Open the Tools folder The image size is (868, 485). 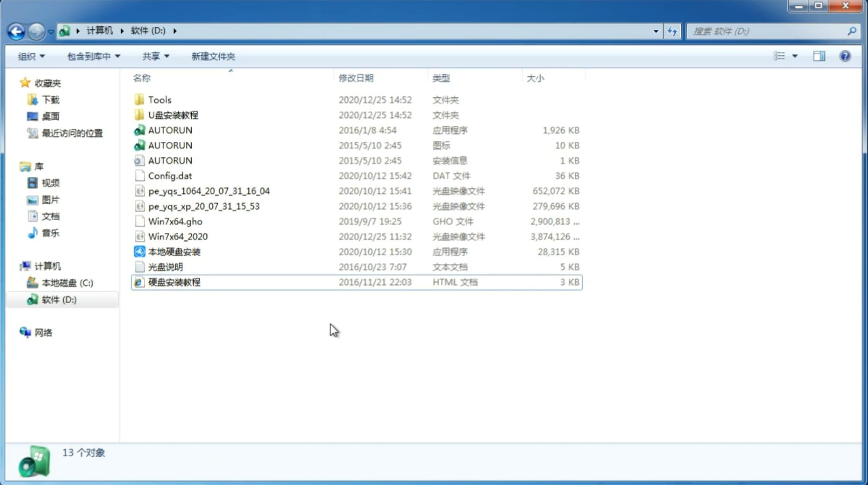159,99
